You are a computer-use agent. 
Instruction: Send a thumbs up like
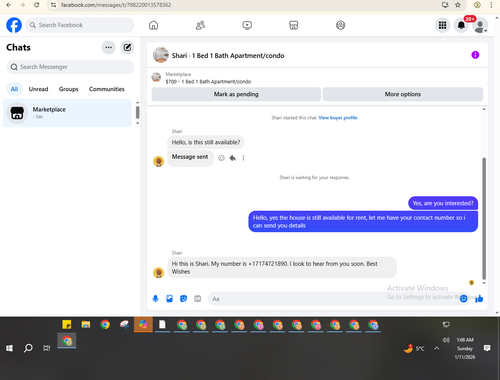[479, 299]
